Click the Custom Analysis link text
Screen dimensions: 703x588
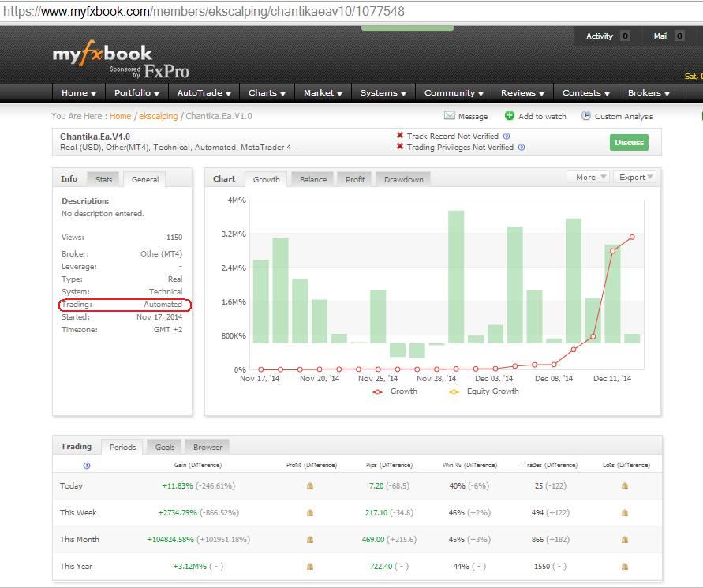[623, 116]
